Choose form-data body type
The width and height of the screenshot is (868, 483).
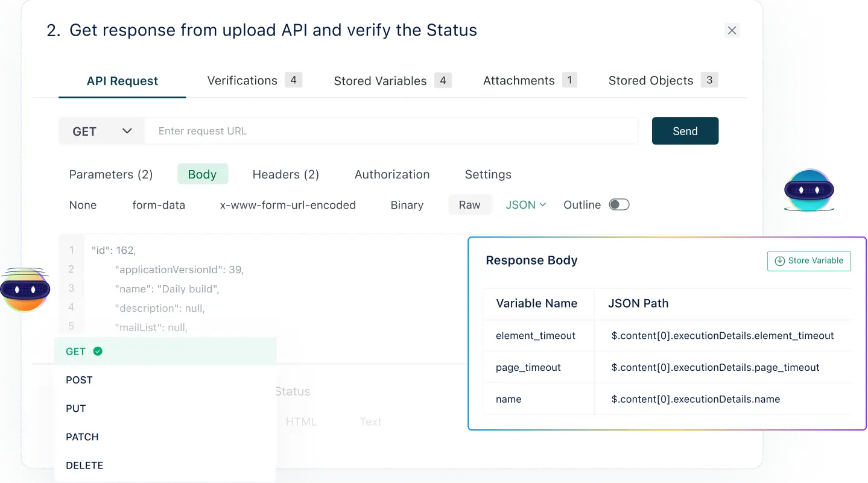(159, 205)
